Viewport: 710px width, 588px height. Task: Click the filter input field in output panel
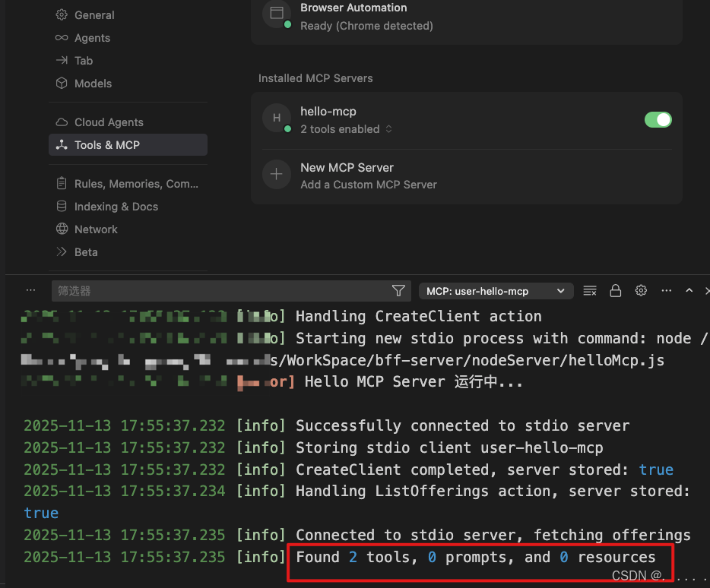tap(222, 291)
